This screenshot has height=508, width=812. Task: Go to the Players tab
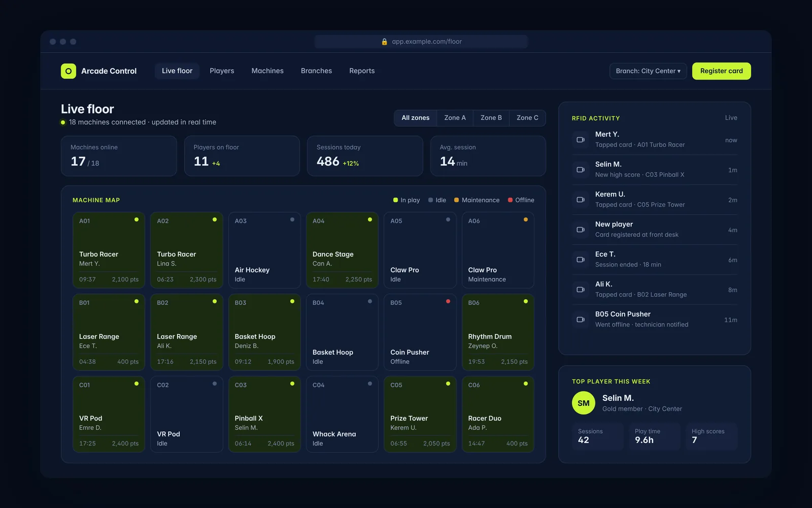[222, 71]
